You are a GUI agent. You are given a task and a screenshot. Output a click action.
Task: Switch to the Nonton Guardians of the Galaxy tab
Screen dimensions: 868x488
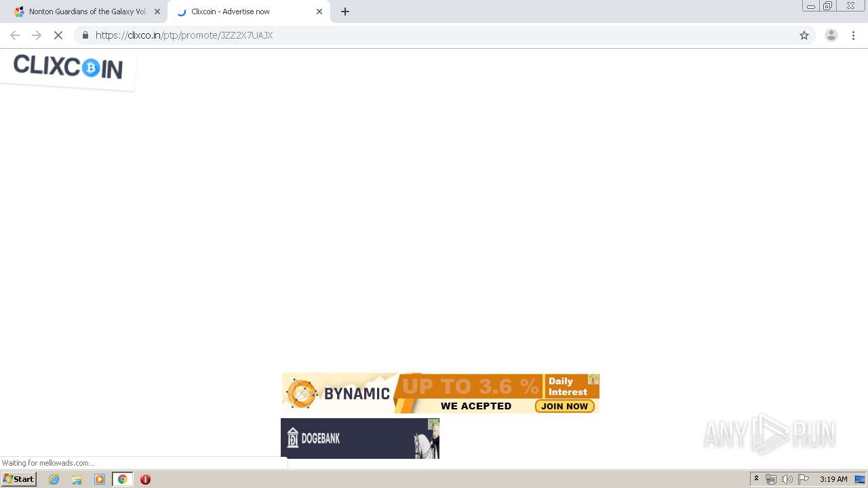point(85,12)
